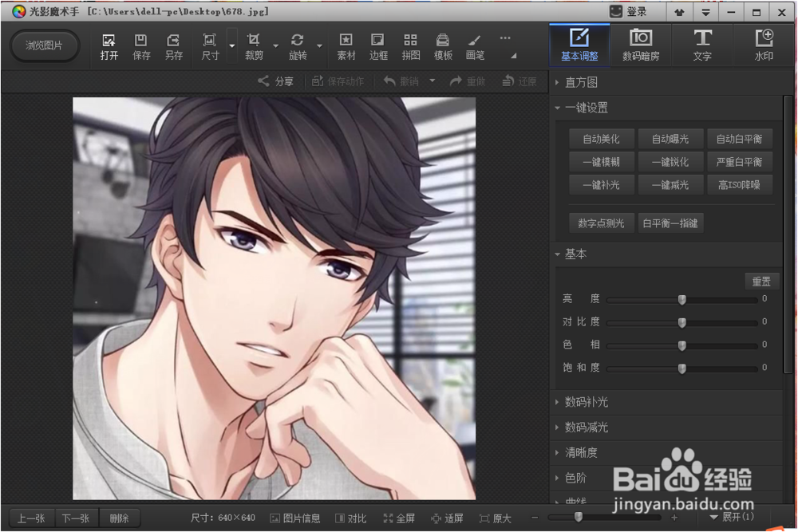Adjust the 对比度 contrast slider
The width and height of the screenshot is (798, 532).
pyautogui.click(x=682, y=323)
